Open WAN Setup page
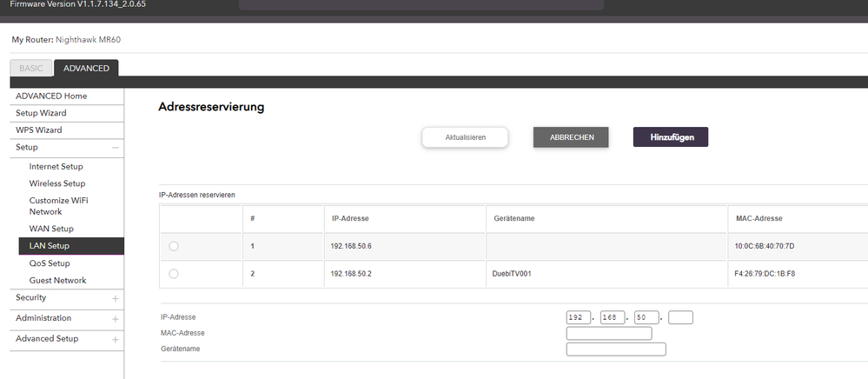 coord(51,229)
